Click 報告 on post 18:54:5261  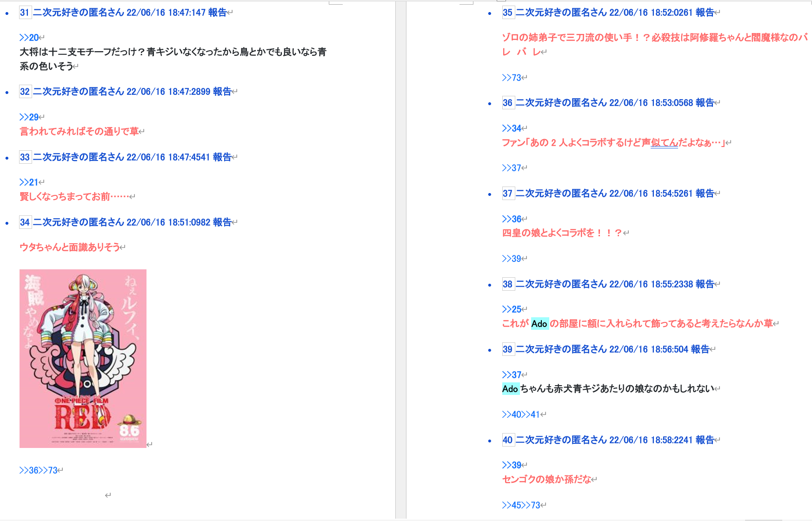tap(705, 194)
